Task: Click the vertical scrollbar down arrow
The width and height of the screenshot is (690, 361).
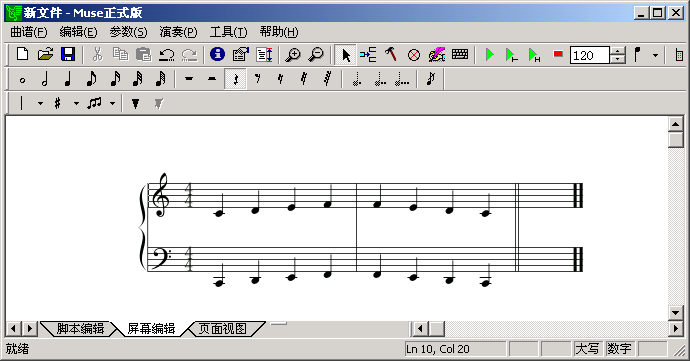Action: click(x=675, y=313)
